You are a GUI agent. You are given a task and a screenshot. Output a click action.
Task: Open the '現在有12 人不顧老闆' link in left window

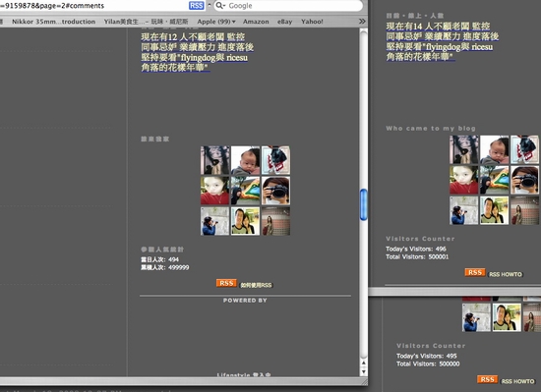(197, 52)
